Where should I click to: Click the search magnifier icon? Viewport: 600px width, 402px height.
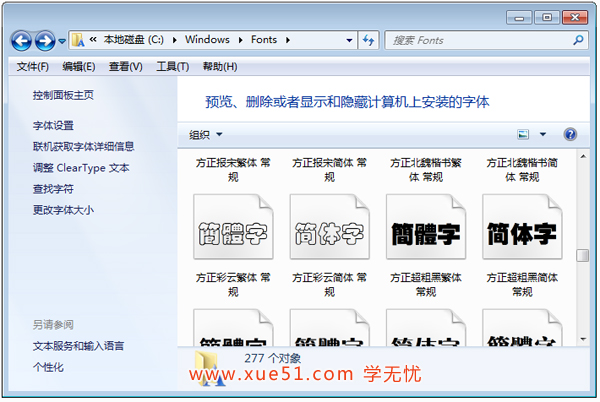click(578, 40)
